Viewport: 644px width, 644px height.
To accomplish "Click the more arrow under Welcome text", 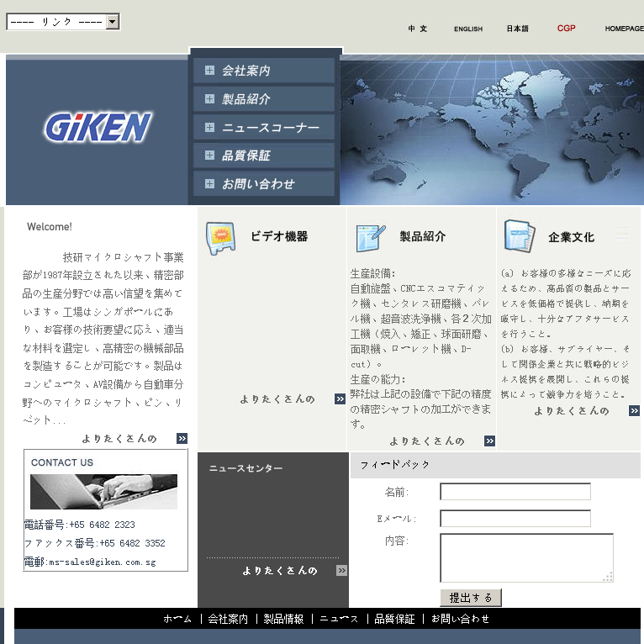I will click(182, 438).
